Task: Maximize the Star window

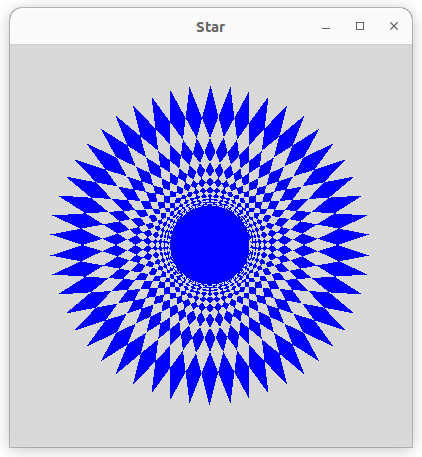Action: 360,26
